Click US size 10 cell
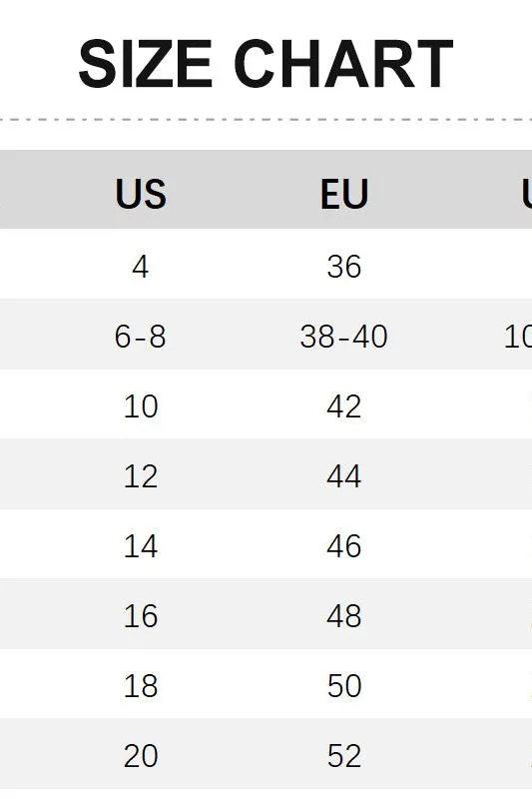The height and width of the screenshot is (799, 532). [x=141, y=406]
